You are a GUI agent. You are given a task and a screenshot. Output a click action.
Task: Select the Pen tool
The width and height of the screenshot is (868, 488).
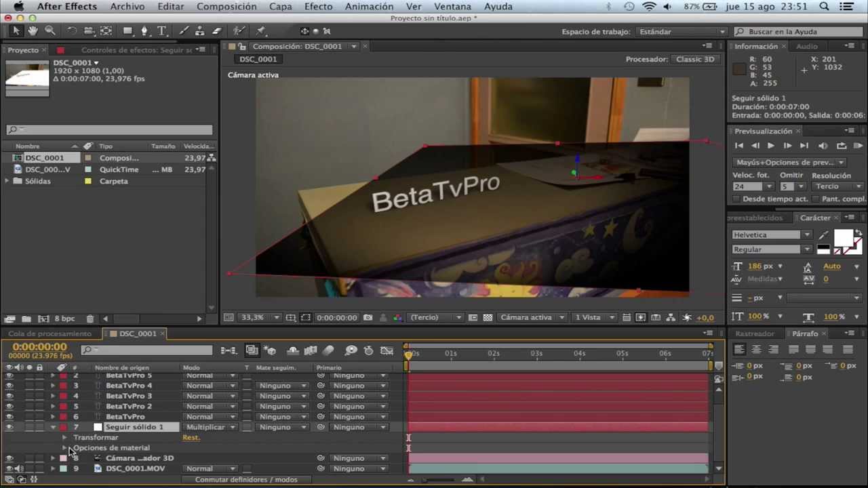[144, 31]
